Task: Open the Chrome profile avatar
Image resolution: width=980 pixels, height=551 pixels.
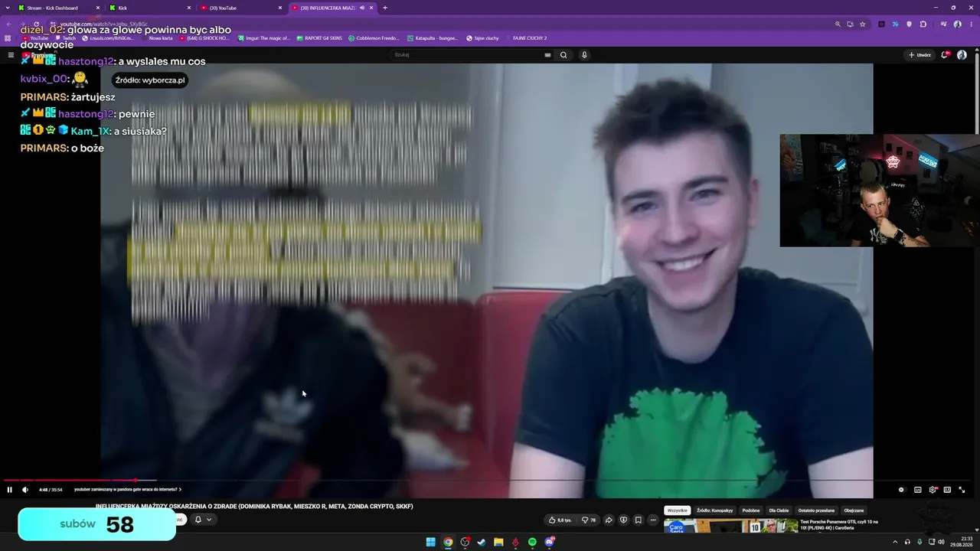Action: [x=957, y=24]
